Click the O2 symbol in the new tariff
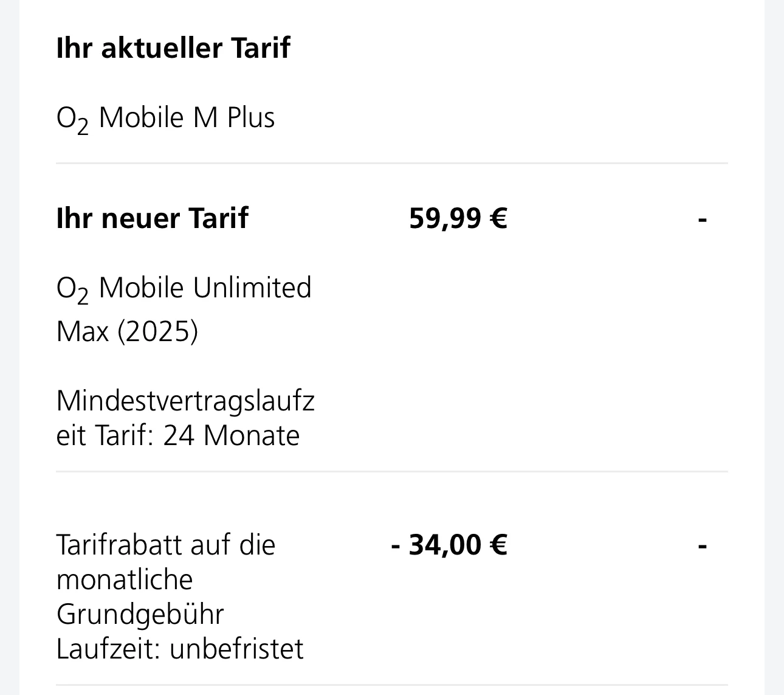 click(72, 290)
